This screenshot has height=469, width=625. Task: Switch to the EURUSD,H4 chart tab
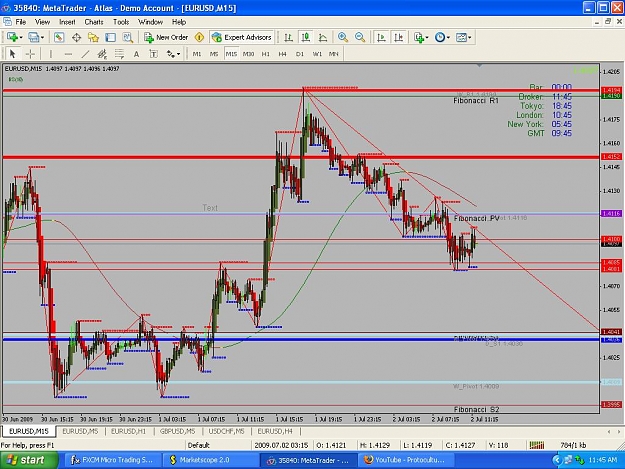pyautogui.click(x=275, y=431)
